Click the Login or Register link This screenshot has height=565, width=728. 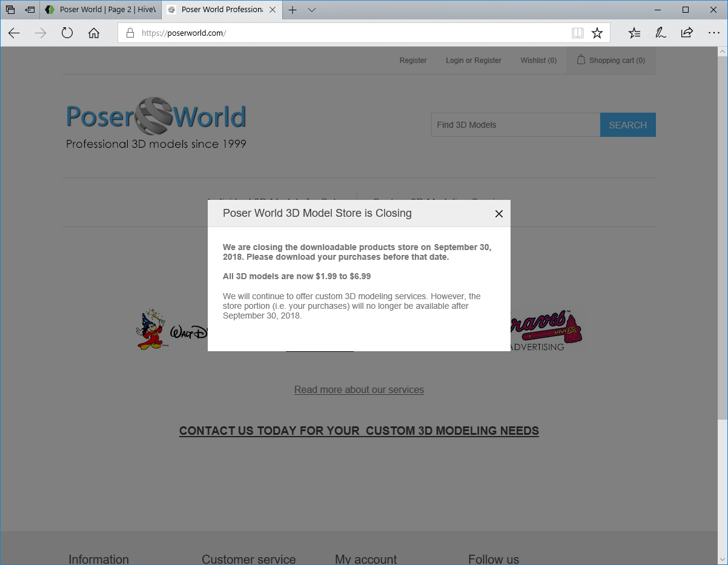[x=474, y=61]
